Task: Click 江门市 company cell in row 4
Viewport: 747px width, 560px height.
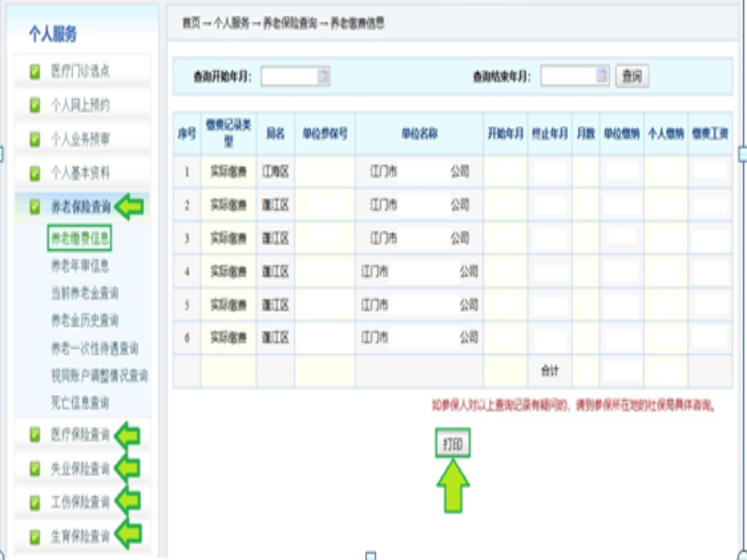Action: pyautogui.click(x=419, y=272)
